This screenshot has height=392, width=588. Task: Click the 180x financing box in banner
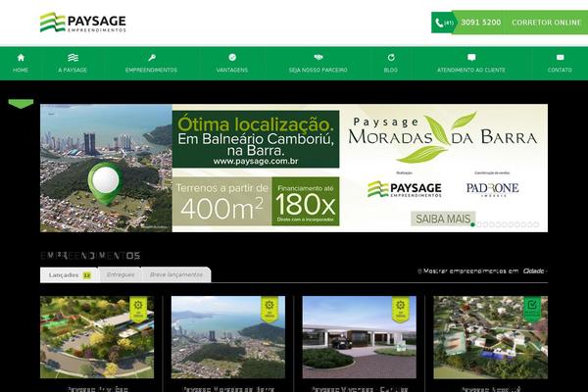click(x=306, y=202)
